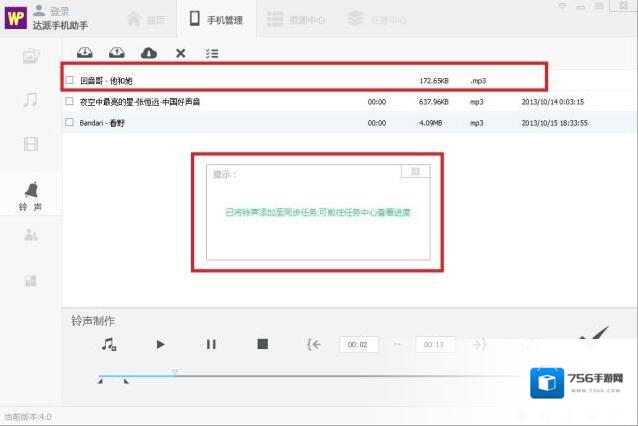Click the 00:02 start time field
Viewport: 638px width, 426px height.
[x=357, y=344]
